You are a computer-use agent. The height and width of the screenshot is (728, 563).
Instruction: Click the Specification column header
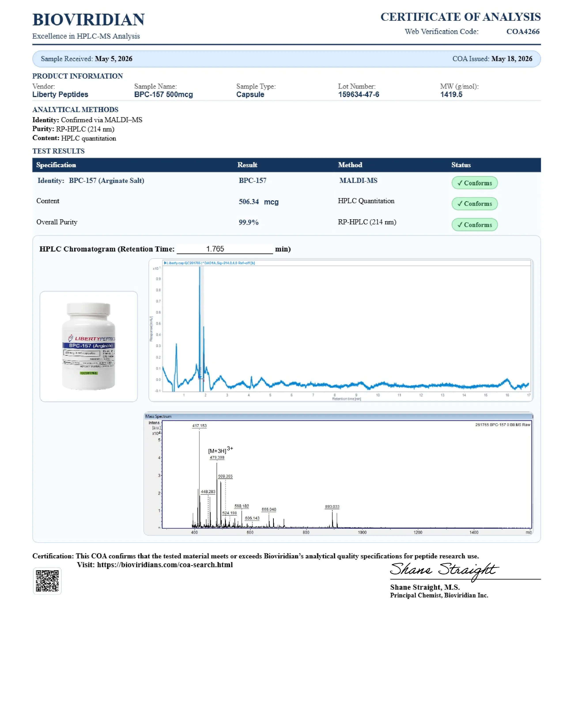click(x=56, y=165)
